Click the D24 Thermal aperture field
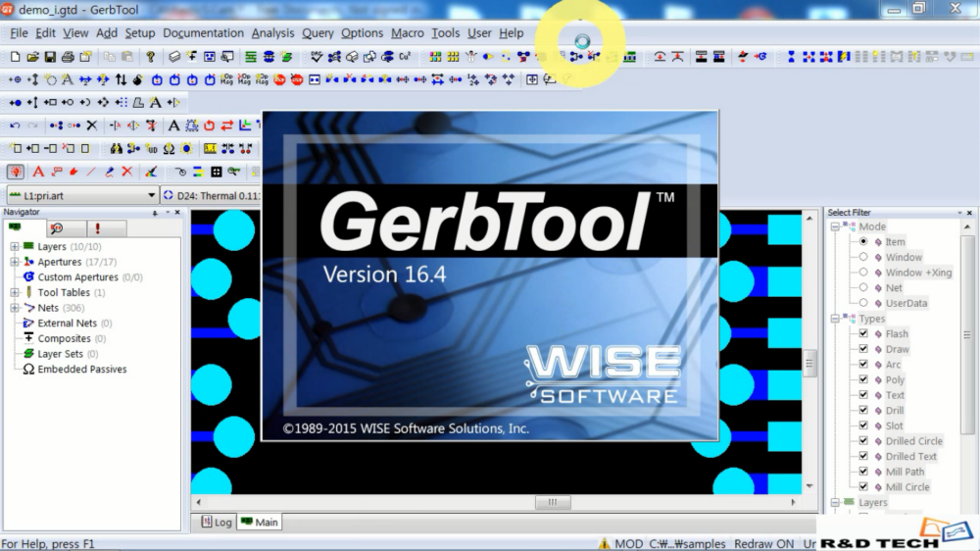Image resolution: width=980 pixels, height=551 pixels. pos(212,196)
